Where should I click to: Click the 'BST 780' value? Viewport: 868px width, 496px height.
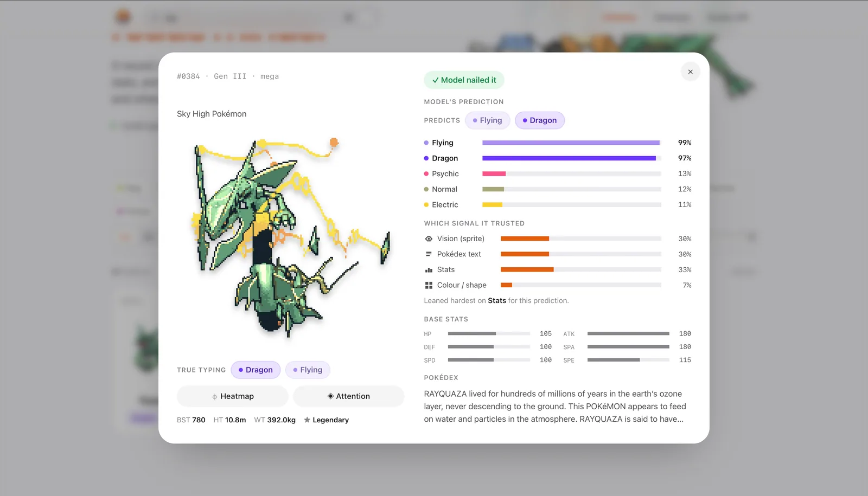pos(191,420)
